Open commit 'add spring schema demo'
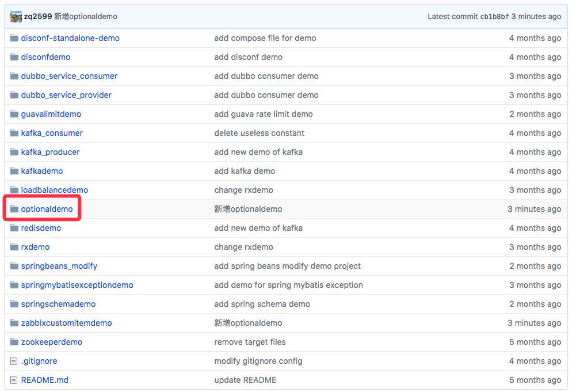Image resolution: width=580 pixels, height=392 pixels. [262, 304]
